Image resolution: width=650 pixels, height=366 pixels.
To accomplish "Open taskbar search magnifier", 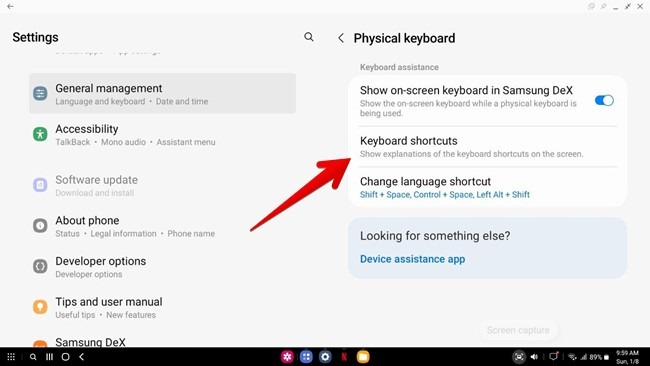I will click(33, 357).
